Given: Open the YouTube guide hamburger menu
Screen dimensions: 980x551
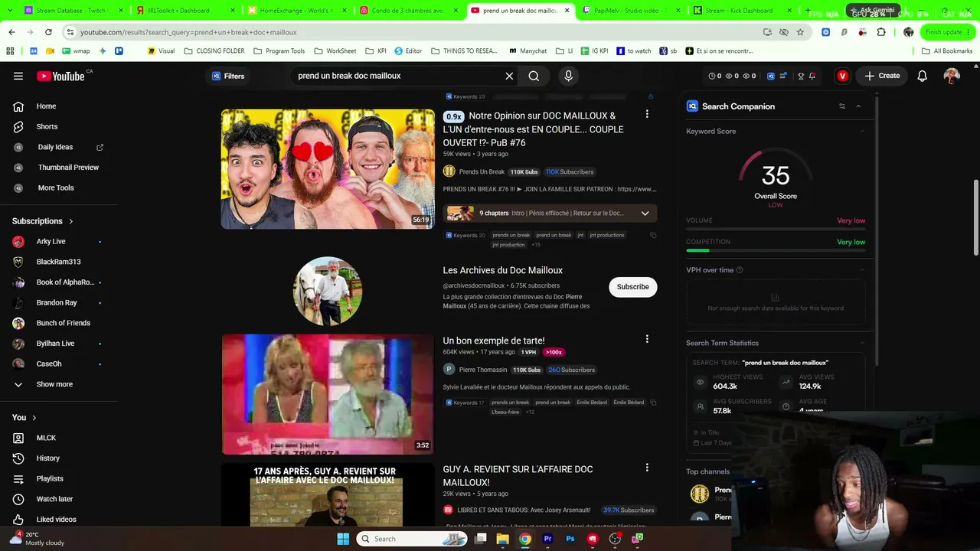Looking at the screenshot, I should coord(18,76).
